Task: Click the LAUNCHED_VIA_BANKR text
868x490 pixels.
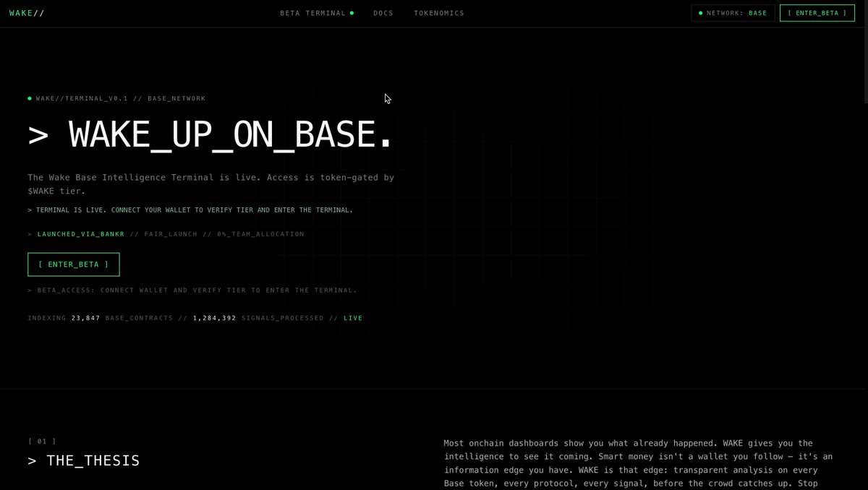Action: click(80, 234)
